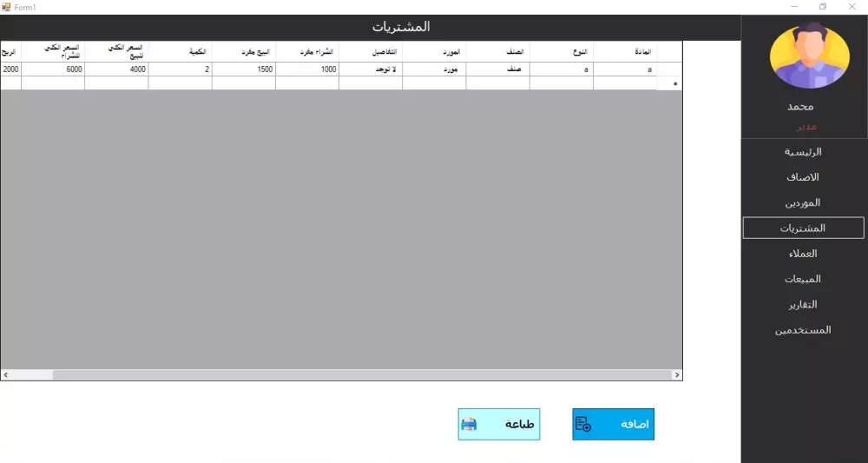
Task: Open the التقارير reports page
Action: (x=803, y=305)
